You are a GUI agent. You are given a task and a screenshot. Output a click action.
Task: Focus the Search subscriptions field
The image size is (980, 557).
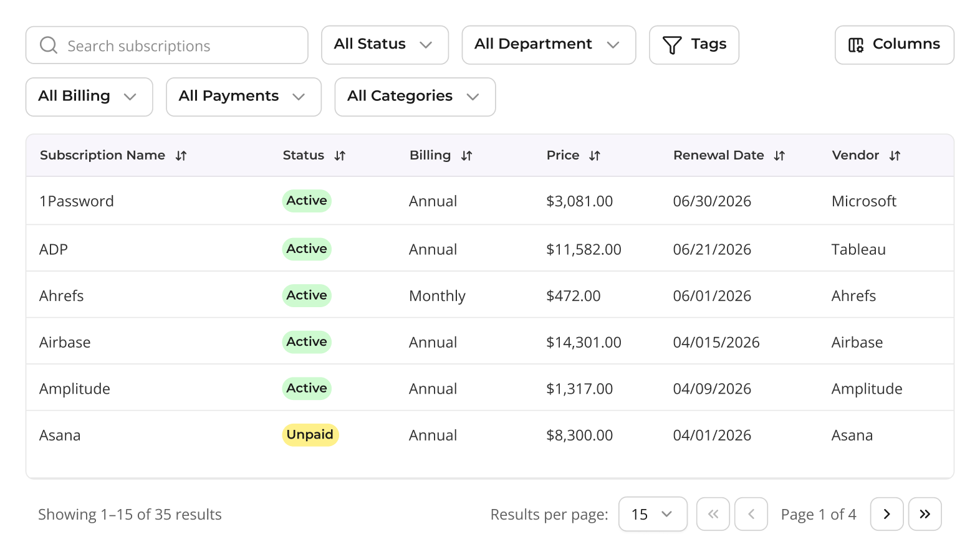coord(167,45)
